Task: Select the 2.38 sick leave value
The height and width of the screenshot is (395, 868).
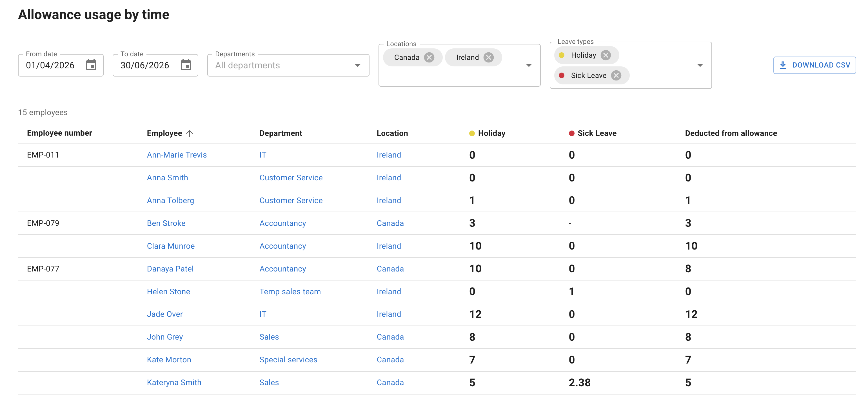Action: 580,383
